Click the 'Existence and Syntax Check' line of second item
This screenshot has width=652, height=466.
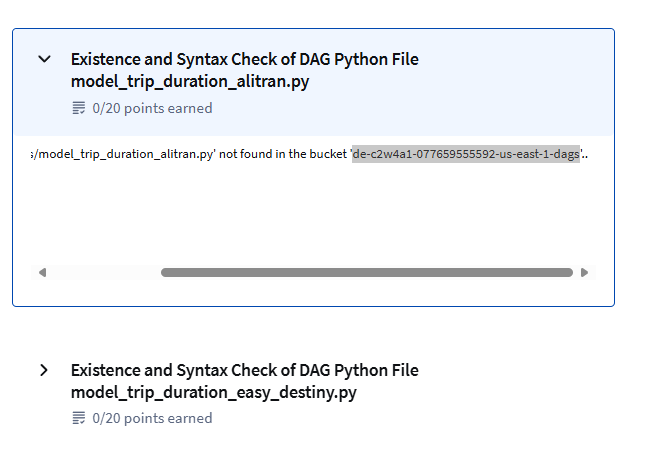point(244,370)
